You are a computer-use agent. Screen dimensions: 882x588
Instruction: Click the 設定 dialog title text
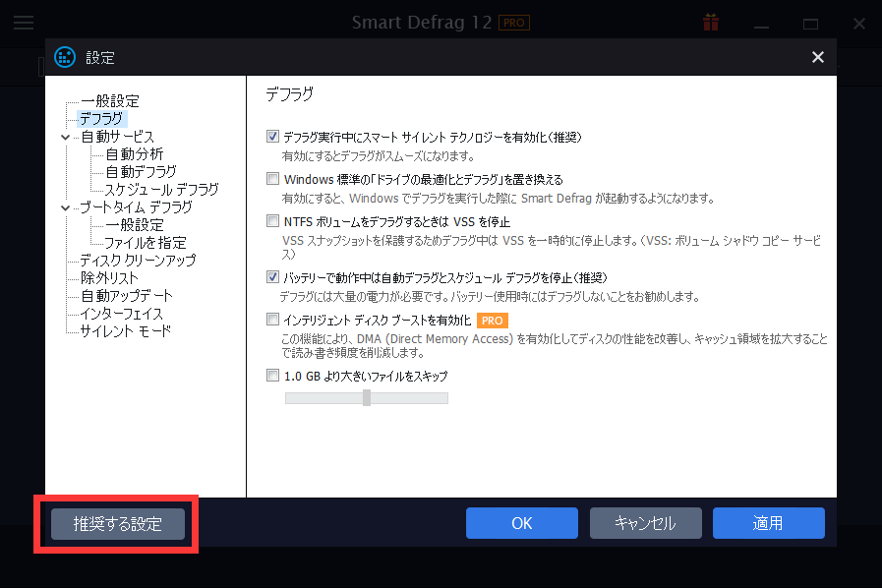coord(100,58)
